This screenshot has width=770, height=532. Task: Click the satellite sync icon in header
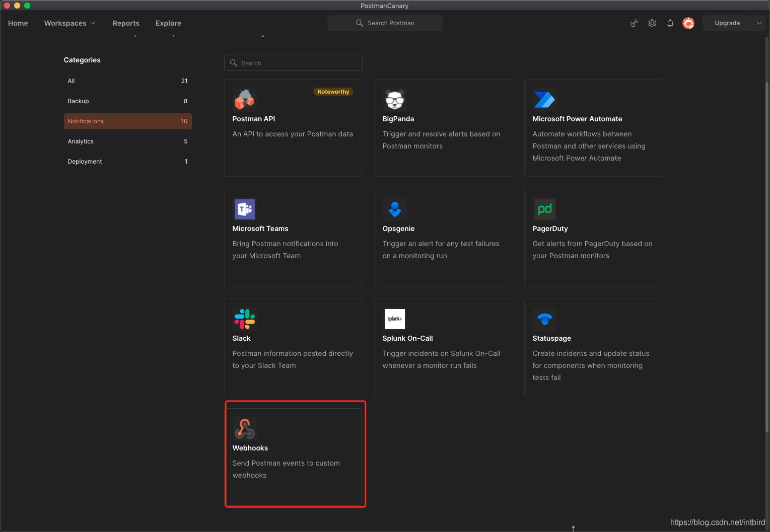[634, 23]
